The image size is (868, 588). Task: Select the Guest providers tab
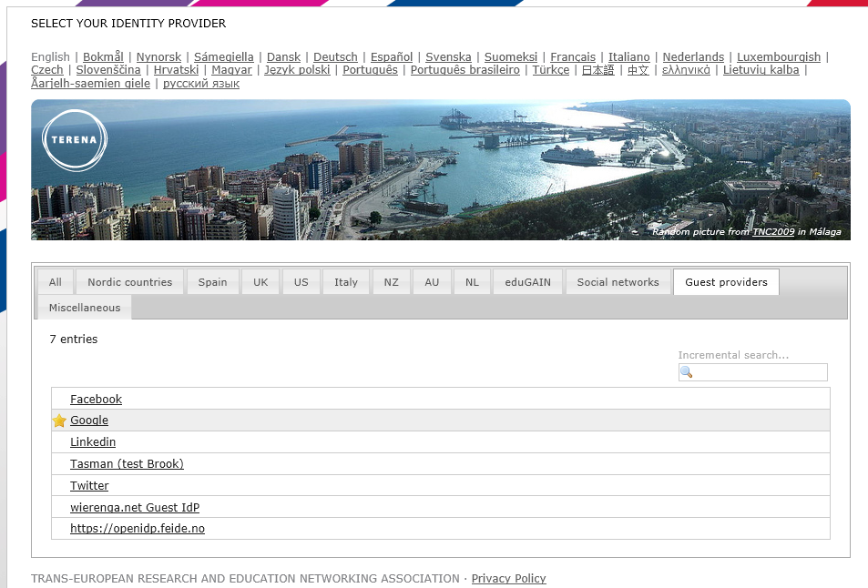[x=726, y=282]
